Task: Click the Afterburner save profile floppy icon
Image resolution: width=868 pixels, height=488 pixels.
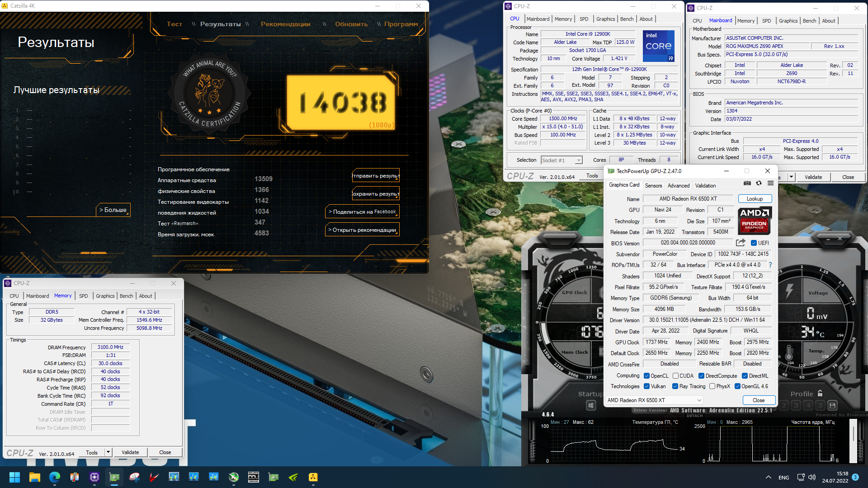Action: 833,405
